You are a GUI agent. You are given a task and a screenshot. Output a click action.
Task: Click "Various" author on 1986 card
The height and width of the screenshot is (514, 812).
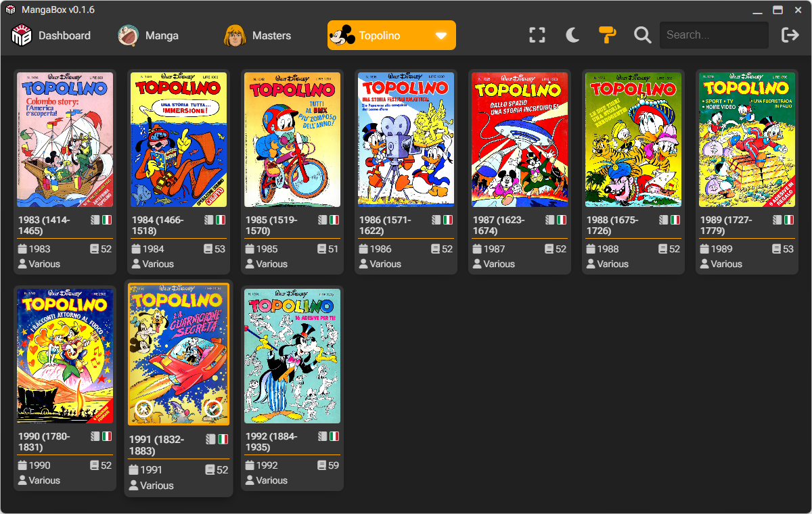click(x=386, y=264)
